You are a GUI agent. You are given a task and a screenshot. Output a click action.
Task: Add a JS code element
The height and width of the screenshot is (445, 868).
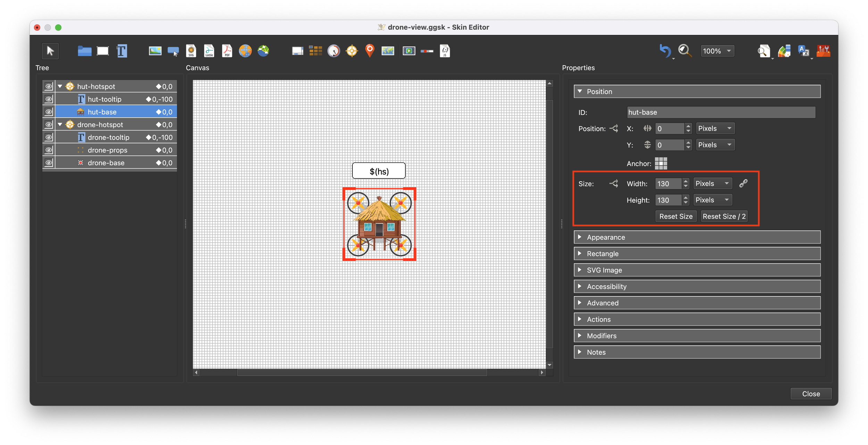(445, 51)
